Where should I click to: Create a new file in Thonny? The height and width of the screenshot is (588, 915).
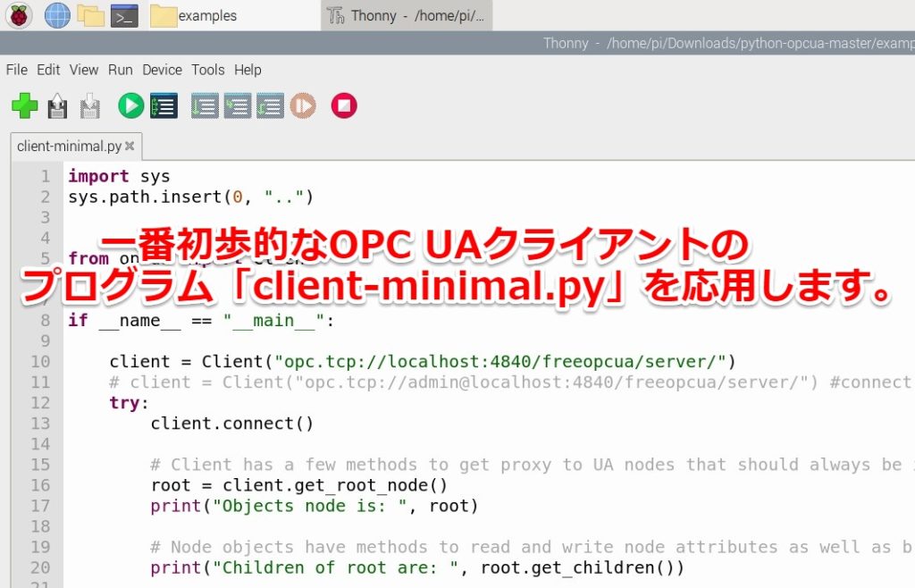tap(24, 105)
